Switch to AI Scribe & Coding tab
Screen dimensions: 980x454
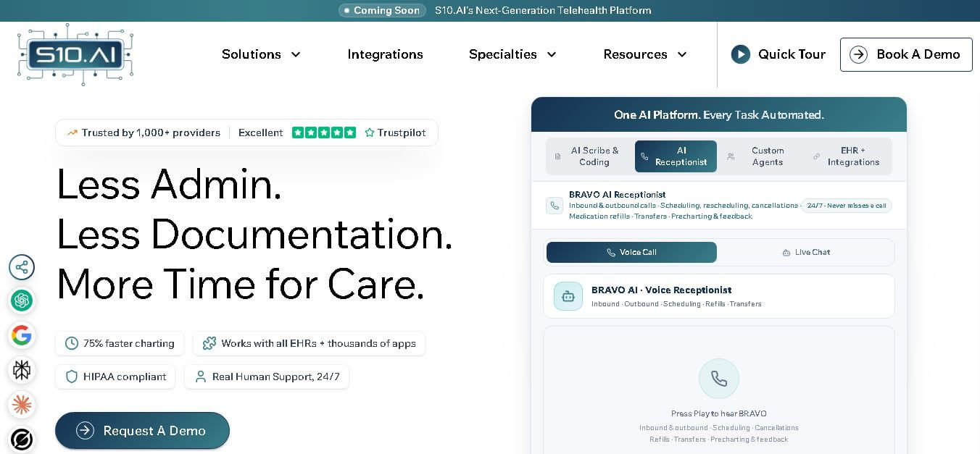click(x=589, y=156)
